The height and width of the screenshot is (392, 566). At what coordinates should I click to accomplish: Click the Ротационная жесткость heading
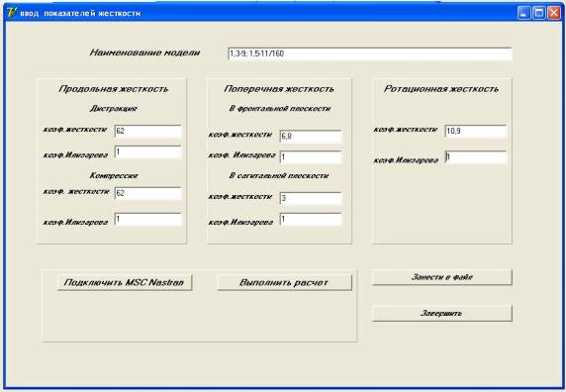click(441, 89)
